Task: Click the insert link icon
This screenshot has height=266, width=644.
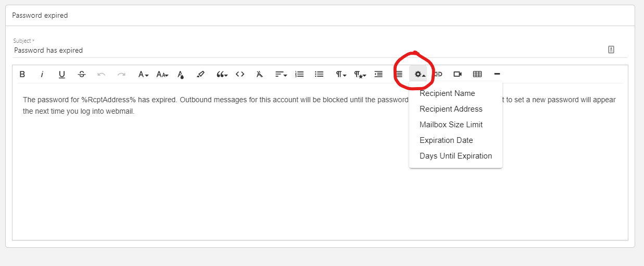Action: coord(438,74)
